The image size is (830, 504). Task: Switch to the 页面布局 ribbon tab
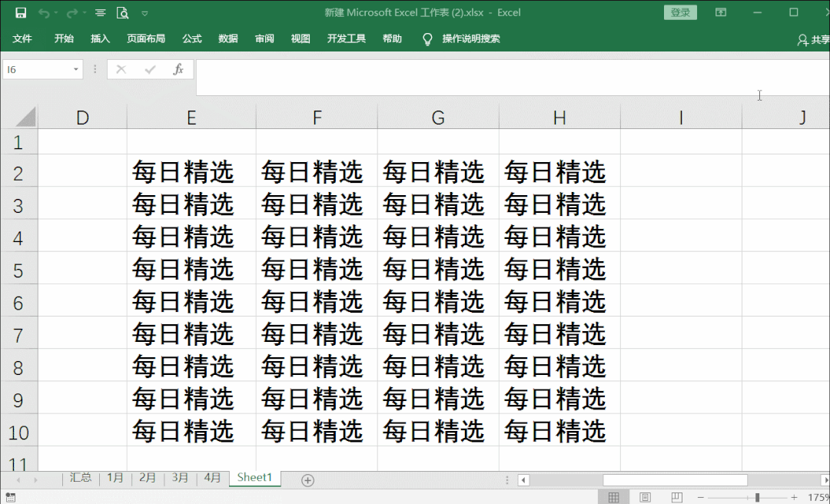click(x=146, y=38)
